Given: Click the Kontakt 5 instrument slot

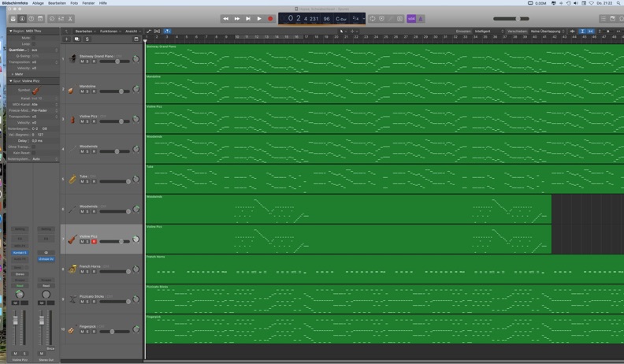Looking at the screenshot, I should point(20,253).
